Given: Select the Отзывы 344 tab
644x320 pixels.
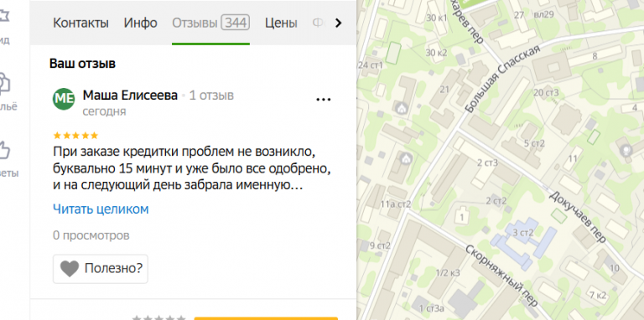Looking at the screenshot, I should [x=210, y=23].
